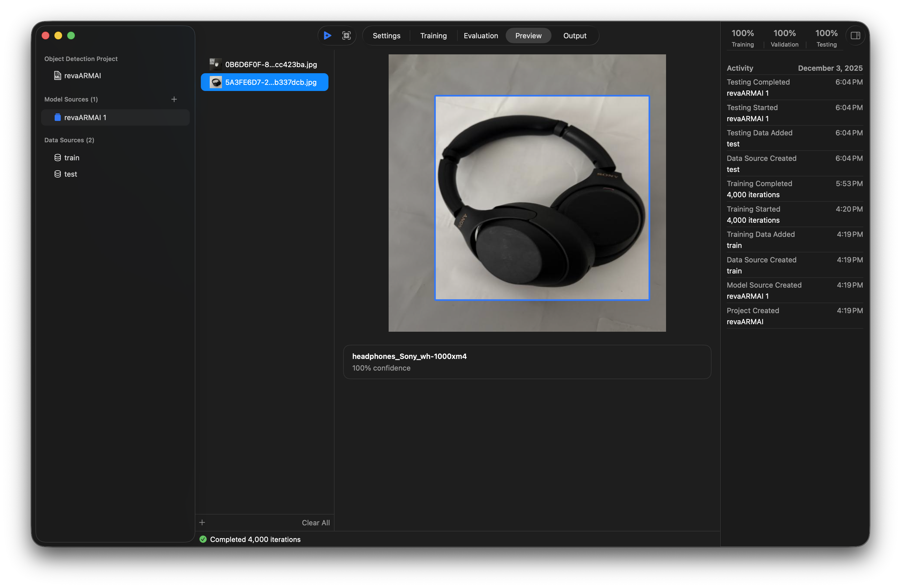Show the 100% Testing metric
The width and height of the screenshot is (901, 588).
[x=826, y=38]
